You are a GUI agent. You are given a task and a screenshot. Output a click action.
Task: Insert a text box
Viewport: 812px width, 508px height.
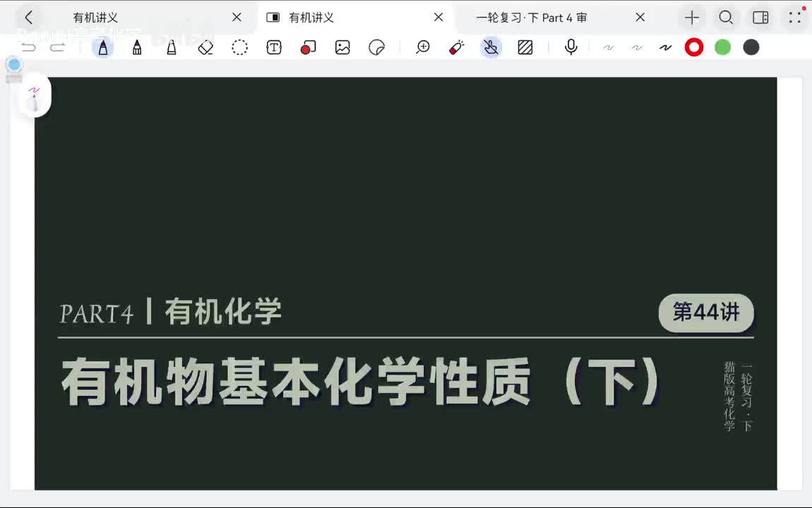tap(274, 47)
